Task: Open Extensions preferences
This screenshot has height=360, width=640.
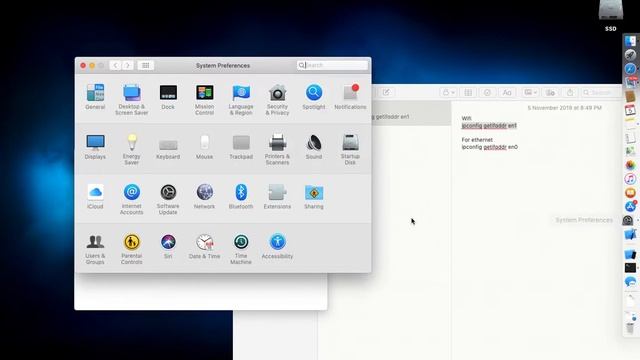Action: click(x=277, y=196)
